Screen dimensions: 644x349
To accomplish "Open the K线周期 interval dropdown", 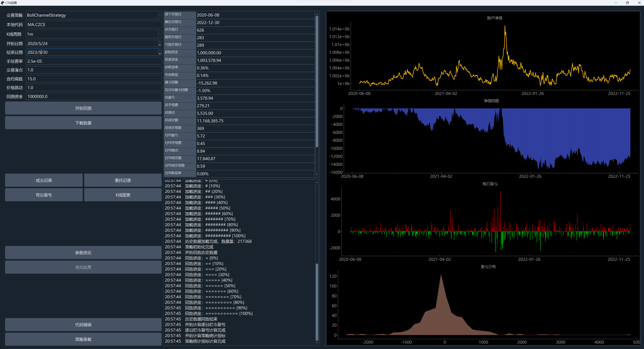I will tap(160, 34).
